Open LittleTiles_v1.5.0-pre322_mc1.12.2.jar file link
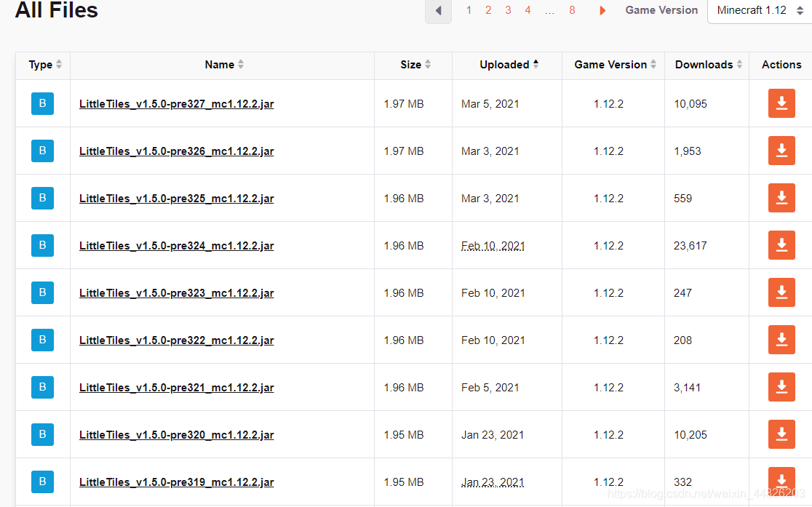The width and height of the screenshot is (812, 507). [177, 340]
